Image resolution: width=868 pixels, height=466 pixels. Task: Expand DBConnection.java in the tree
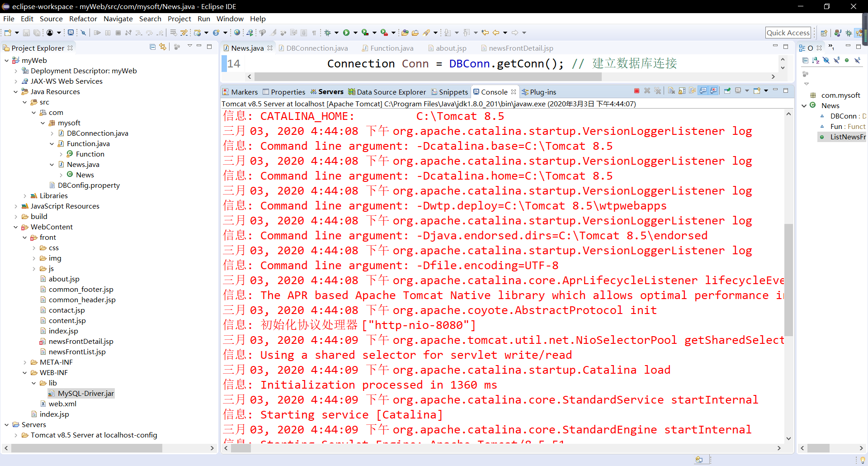52,133
